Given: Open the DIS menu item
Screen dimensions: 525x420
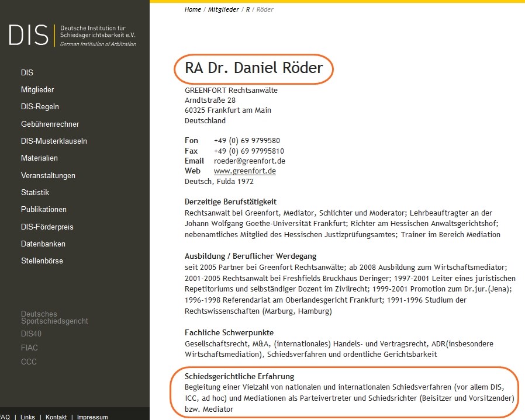Looking at the screenshot, I should click(27, 73).
